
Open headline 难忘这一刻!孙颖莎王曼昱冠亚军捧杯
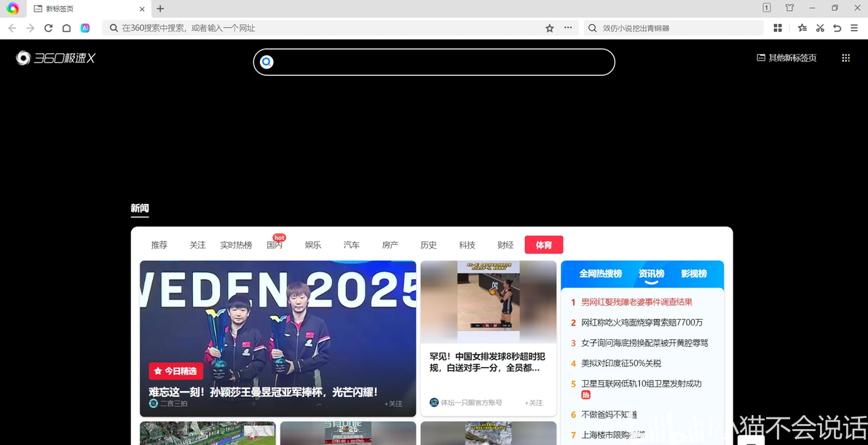(264, 392)
